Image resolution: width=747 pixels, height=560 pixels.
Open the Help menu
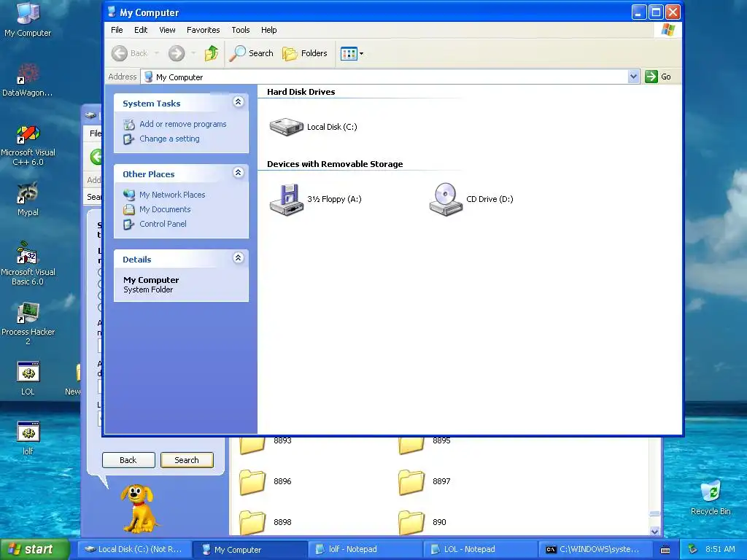coord(268,30)
